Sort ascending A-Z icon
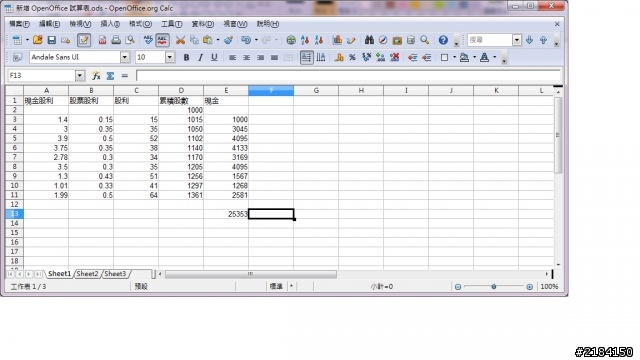Image resolution: width=640 pixels, height=360 pixels. [x=305, y=40]
